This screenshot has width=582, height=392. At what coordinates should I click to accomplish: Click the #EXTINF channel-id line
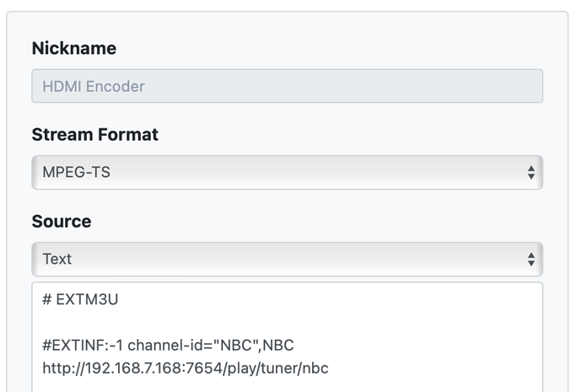167,346
